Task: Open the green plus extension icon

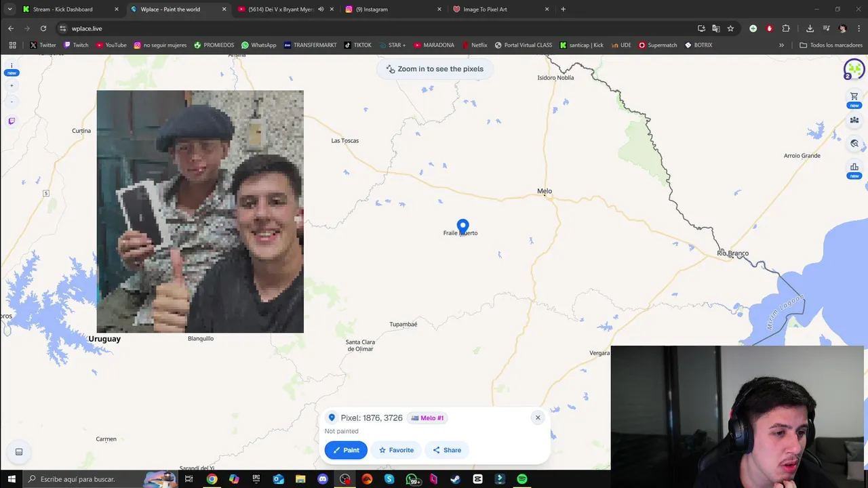Action: pyautogui.click(x=753, y=28)
